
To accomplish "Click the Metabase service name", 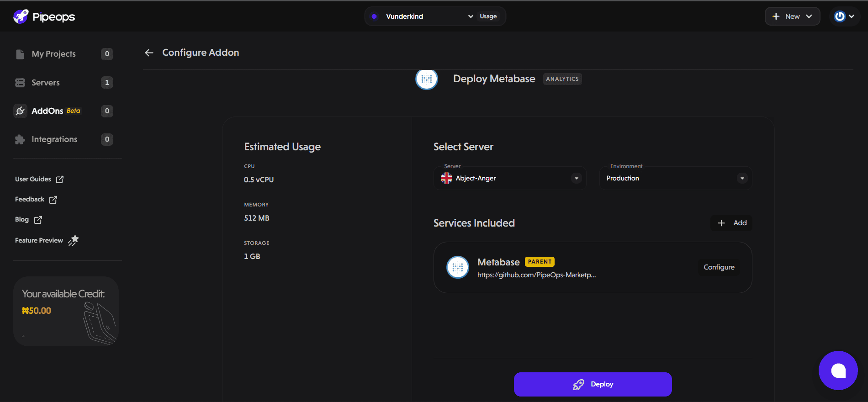I will [x=498, y=262].
